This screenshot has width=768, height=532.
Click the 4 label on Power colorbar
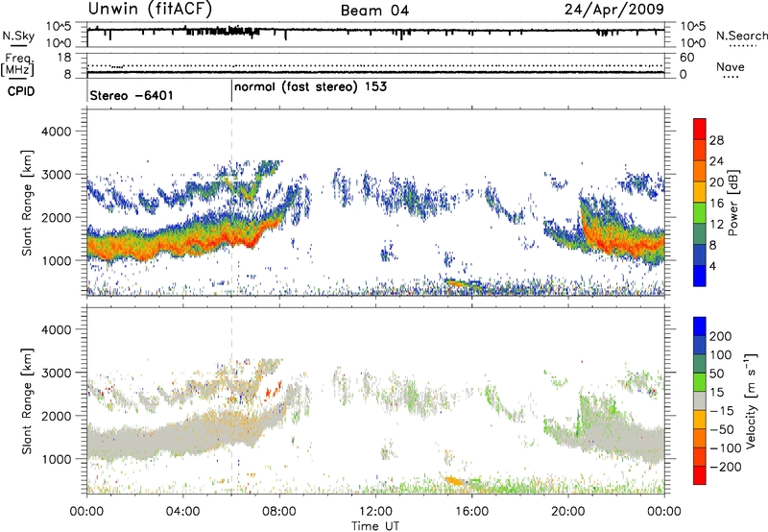tap(712, 266)
